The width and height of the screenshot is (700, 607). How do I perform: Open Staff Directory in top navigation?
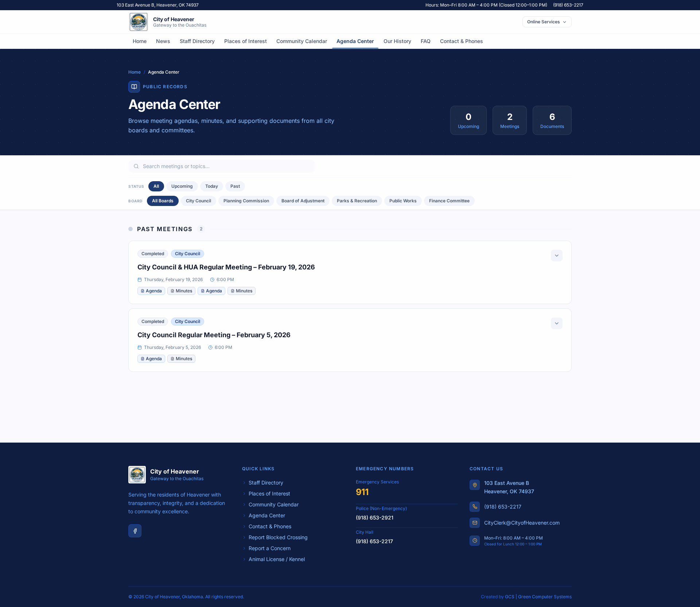[197, 41]
